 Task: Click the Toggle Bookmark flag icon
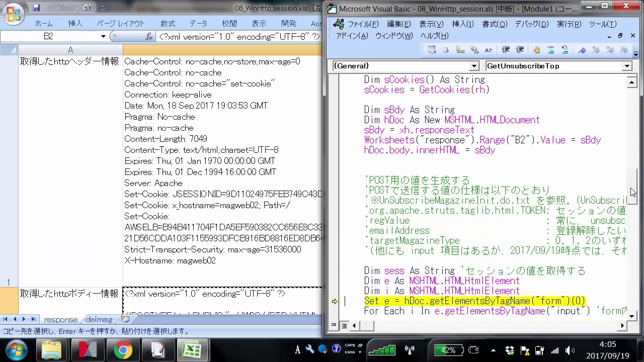(582, 50)
